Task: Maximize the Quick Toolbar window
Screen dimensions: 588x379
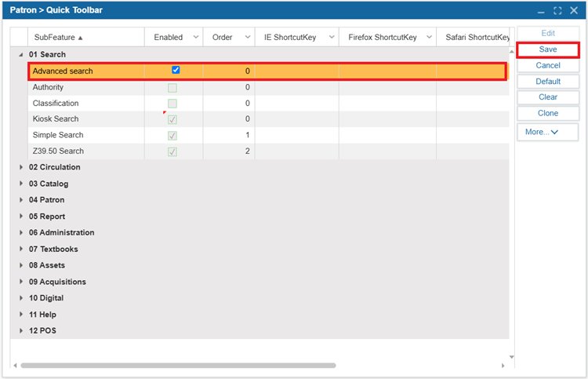Action: 557,11
